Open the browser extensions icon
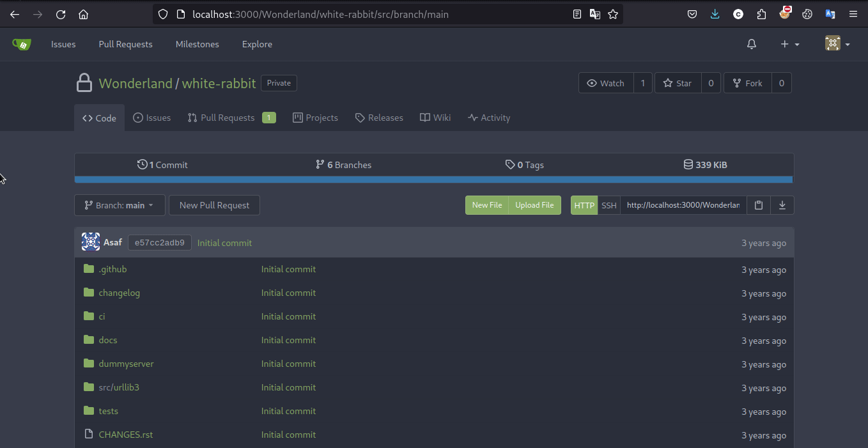Screen dimensions: 868x448 click(761, 14)
